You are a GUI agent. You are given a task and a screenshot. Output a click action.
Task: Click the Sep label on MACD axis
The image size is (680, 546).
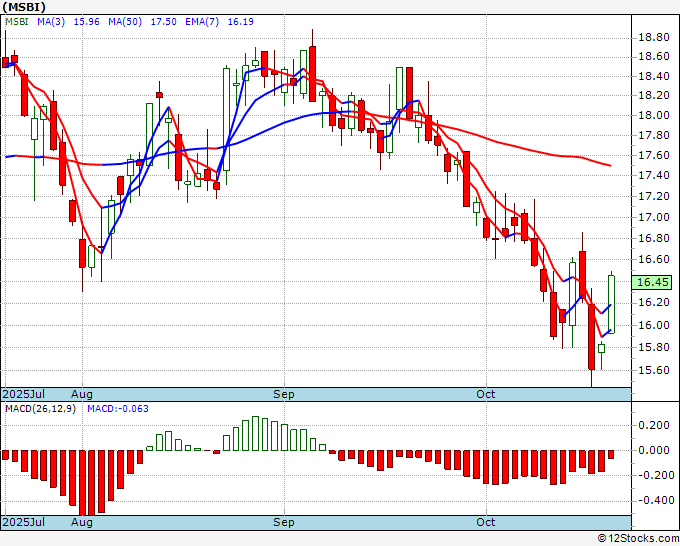[284, 522]
